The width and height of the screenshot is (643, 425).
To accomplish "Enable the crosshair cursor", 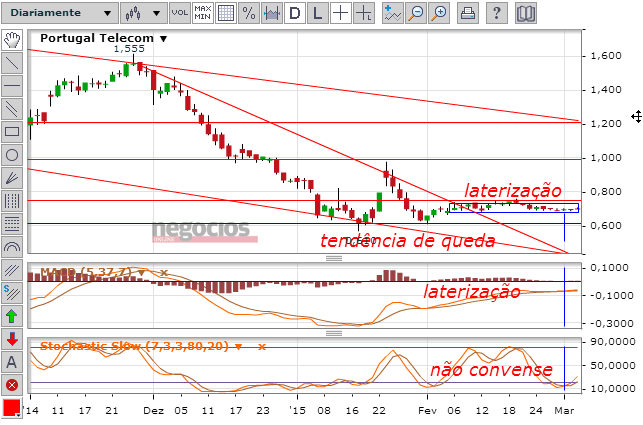I will point(340,13).
